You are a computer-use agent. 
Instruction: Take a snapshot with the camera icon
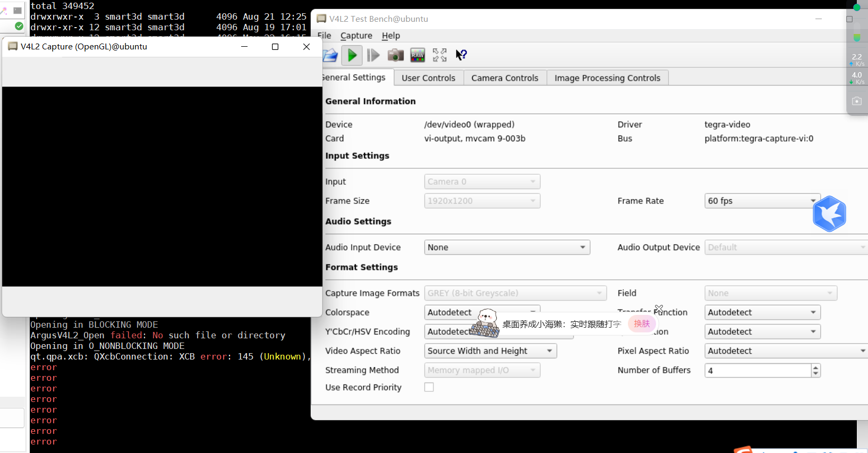tap(395, 55)
